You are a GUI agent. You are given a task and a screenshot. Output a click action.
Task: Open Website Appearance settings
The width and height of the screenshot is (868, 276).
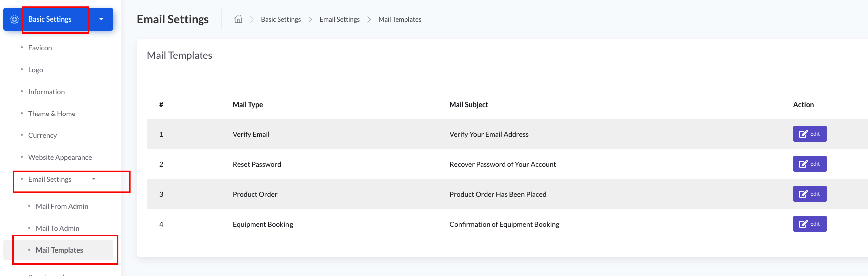point(60,157)
